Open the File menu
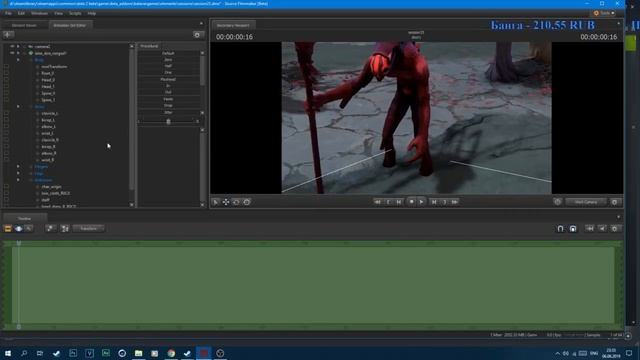Viewport: 640px width, 360px height. point(8,13)
